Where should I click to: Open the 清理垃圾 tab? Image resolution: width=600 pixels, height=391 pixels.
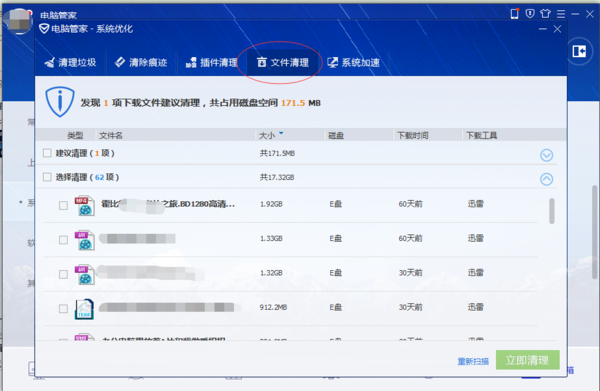pos(70,62)
